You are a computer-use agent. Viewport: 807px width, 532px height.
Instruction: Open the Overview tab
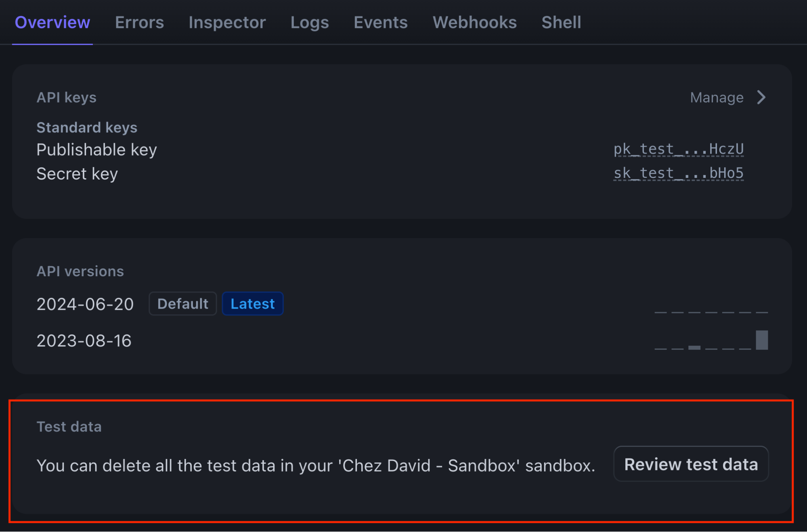pyautogui.click(x=52, y=23)
